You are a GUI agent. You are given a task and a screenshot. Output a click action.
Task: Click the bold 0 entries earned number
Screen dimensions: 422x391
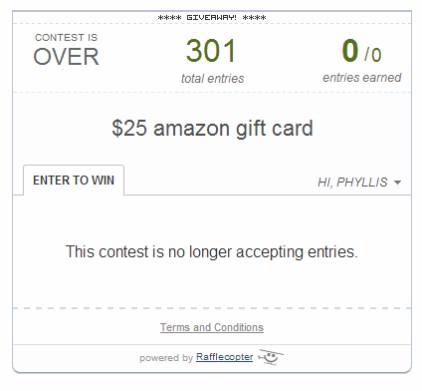[350, 50]
